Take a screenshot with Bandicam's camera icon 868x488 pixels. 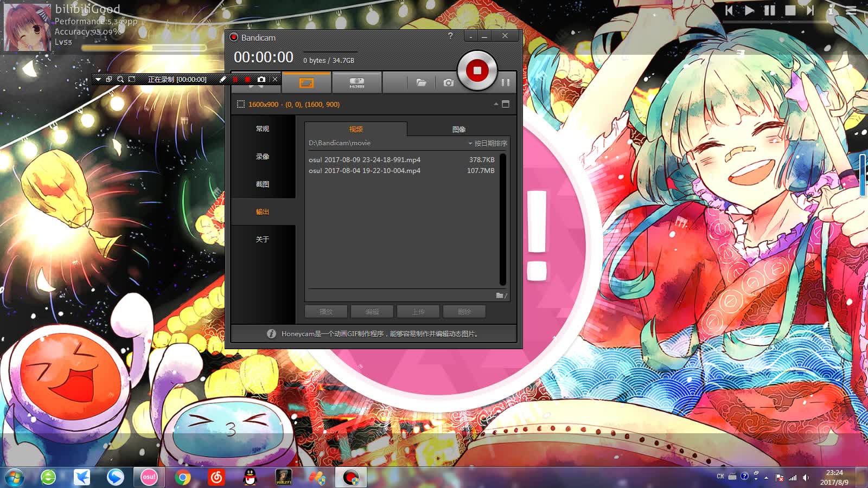click(x=448, y=82)
